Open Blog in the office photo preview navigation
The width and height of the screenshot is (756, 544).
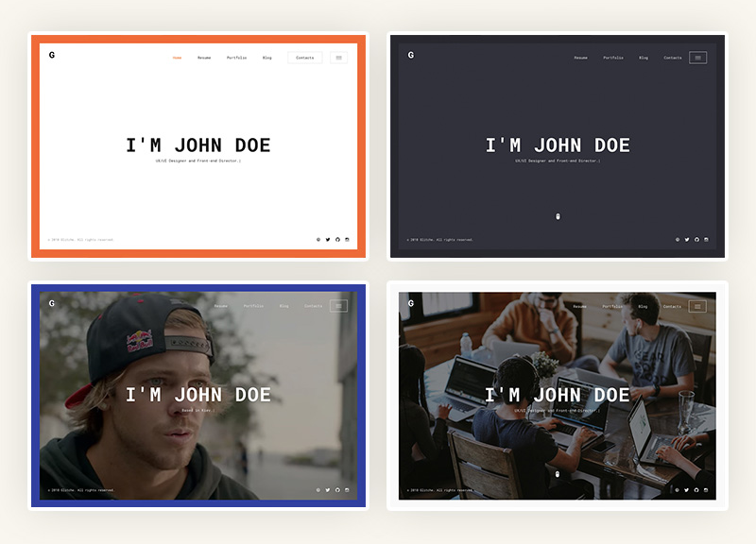[x=644, y=306]
